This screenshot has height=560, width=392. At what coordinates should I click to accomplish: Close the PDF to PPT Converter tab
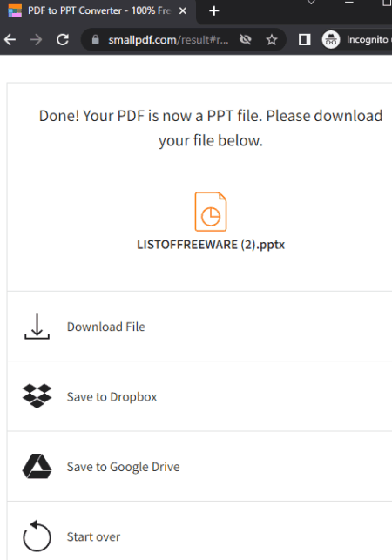click(x=183, y=10)
